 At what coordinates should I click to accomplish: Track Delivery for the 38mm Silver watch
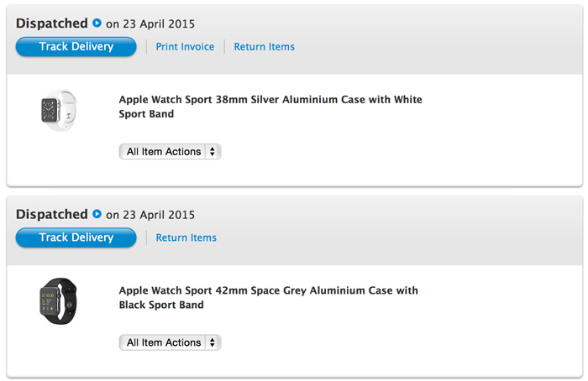pos(76,46)
